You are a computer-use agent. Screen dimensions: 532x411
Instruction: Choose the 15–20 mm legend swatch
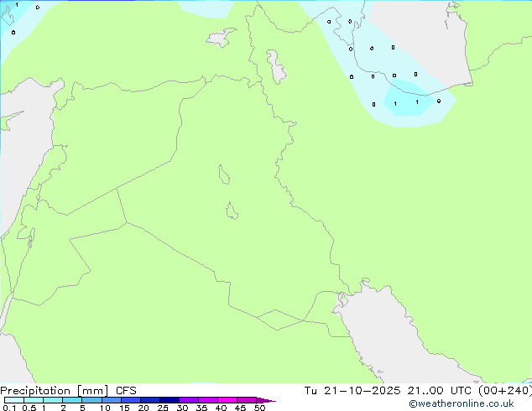point(130,400)
